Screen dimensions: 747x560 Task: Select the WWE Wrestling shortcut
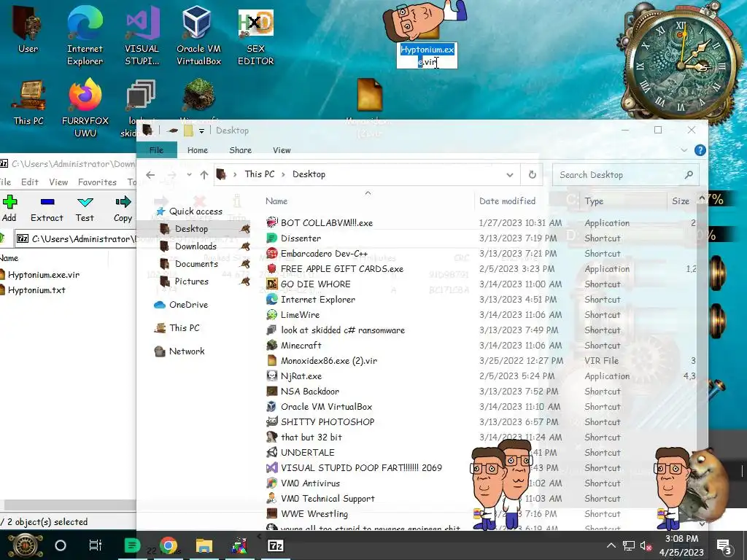pos(314,514)
